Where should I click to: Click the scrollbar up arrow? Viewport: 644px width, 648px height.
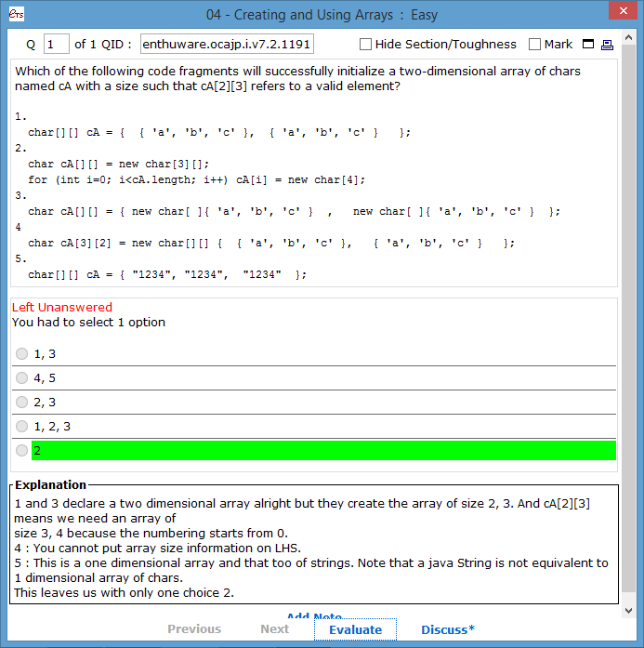(629, 38)
